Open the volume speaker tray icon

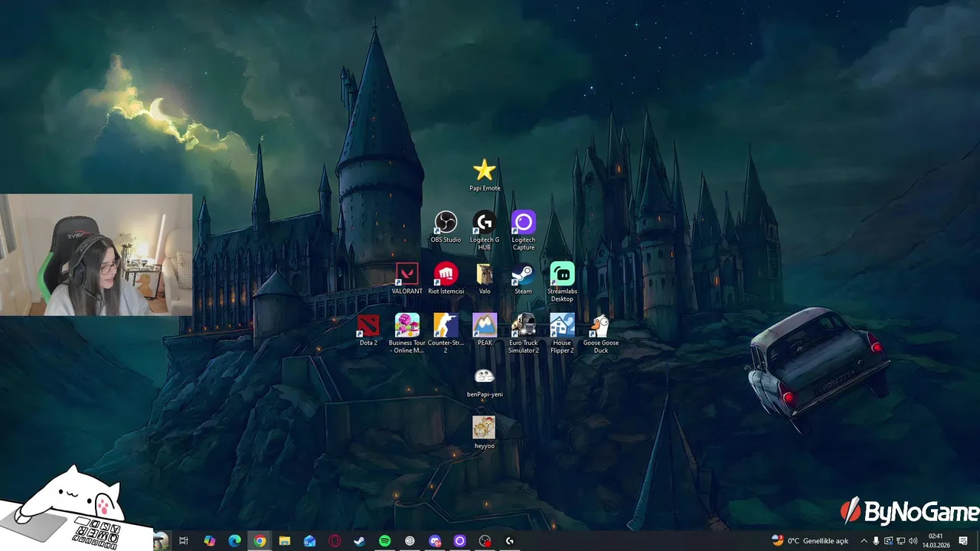[x=913, y=541]
